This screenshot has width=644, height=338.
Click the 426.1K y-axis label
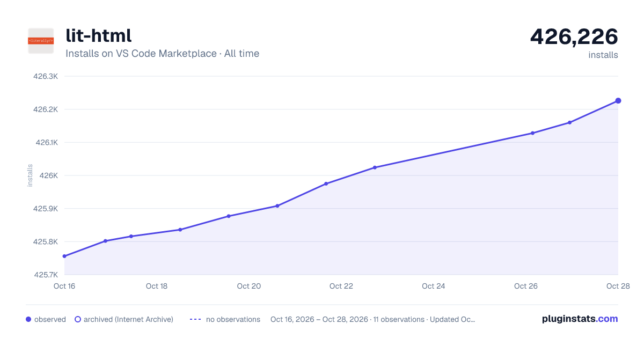coord(46,143)
